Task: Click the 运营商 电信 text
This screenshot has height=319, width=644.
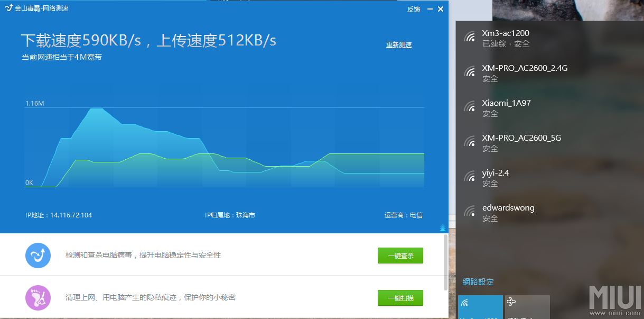Action: [x=404, y=215]
